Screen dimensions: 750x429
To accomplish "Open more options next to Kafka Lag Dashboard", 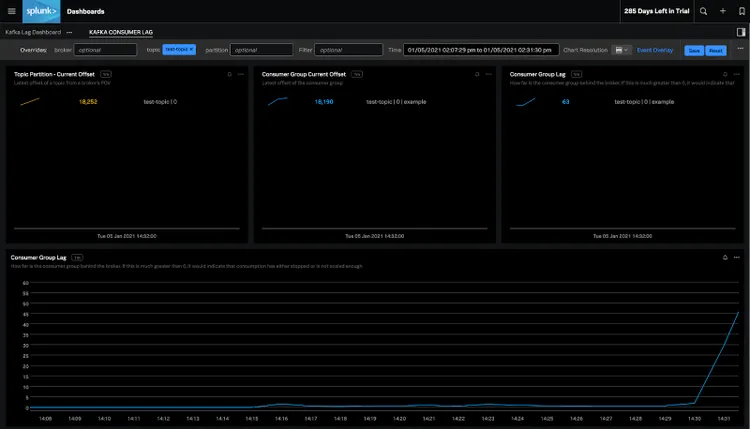I will point(69,32).
